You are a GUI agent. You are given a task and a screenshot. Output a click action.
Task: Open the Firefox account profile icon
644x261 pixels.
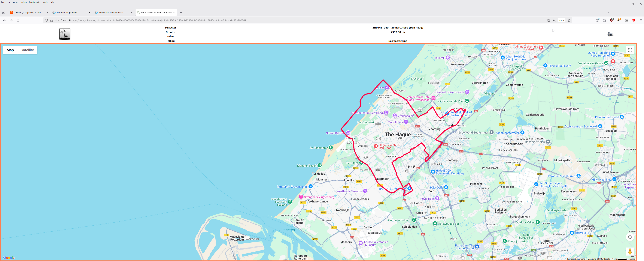[x=597, y=20]
